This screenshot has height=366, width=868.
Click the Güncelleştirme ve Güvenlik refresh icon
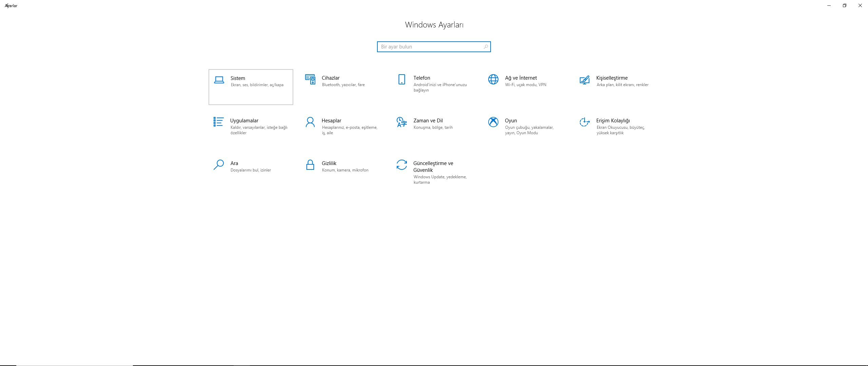(402, 165)
